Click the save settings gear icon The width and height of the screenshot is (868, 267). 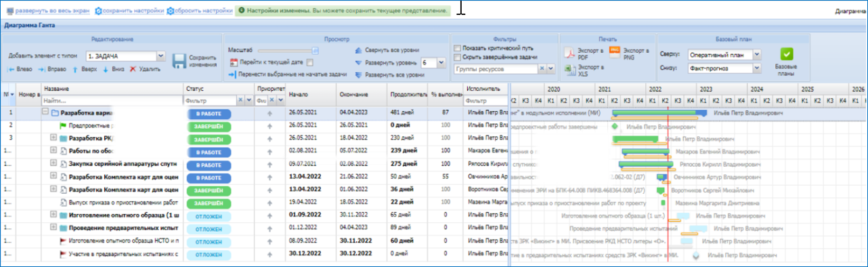click(98, 12)
